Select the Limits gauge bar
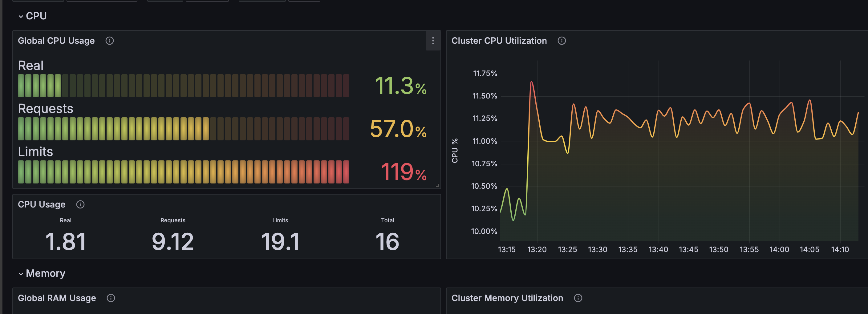Viewport: 868px width, 314px height. [184, 172]
